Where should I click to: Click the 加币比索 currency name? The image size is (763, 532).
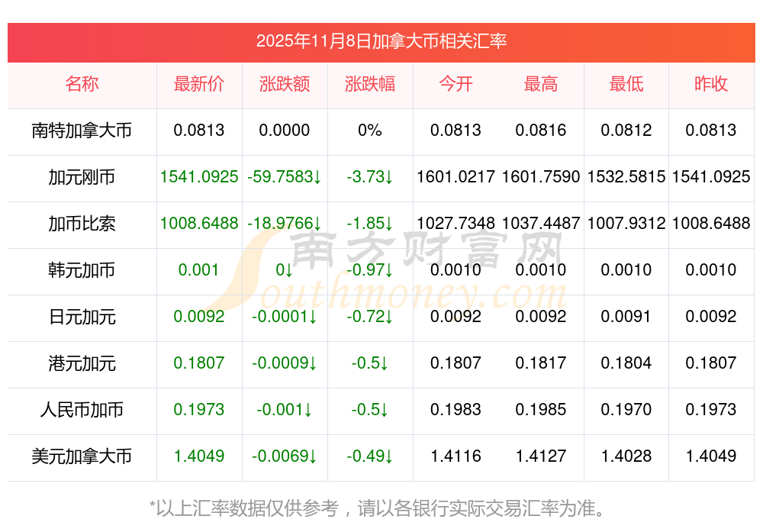[x=82, y=224]
